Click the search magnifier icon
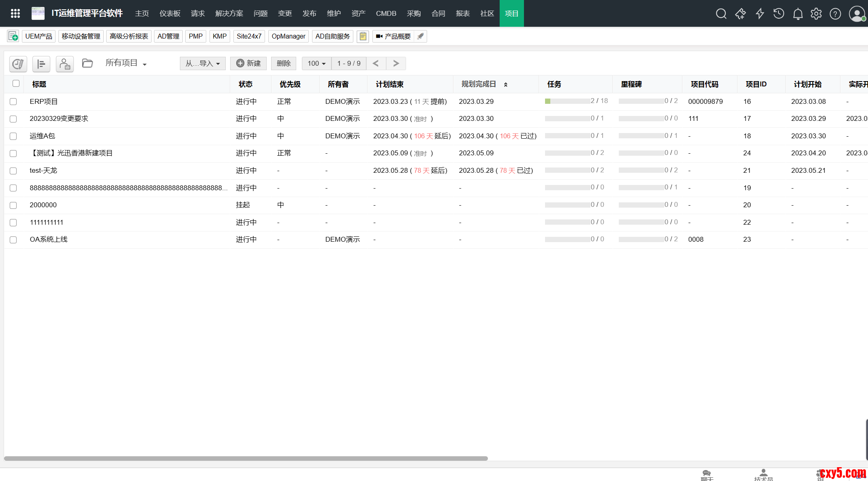Viewport: 868px width, 481px height. (721, 14)
